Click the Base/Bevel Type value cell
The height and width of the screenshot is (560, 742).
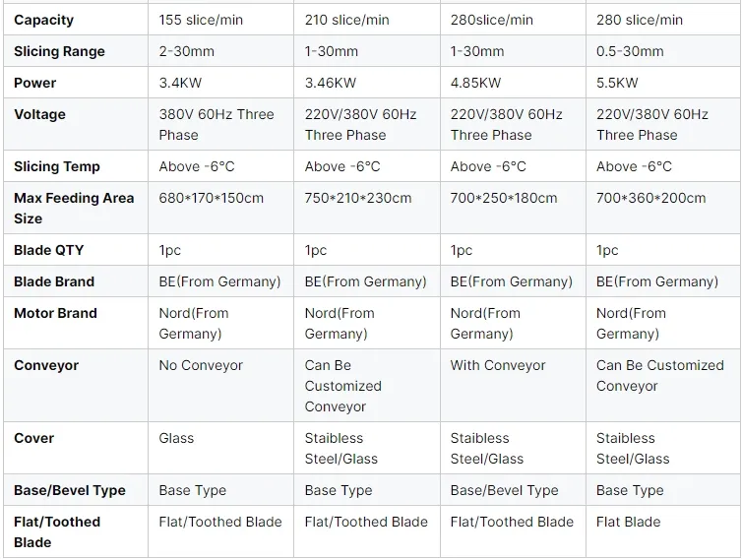click(x=513, y=490)
